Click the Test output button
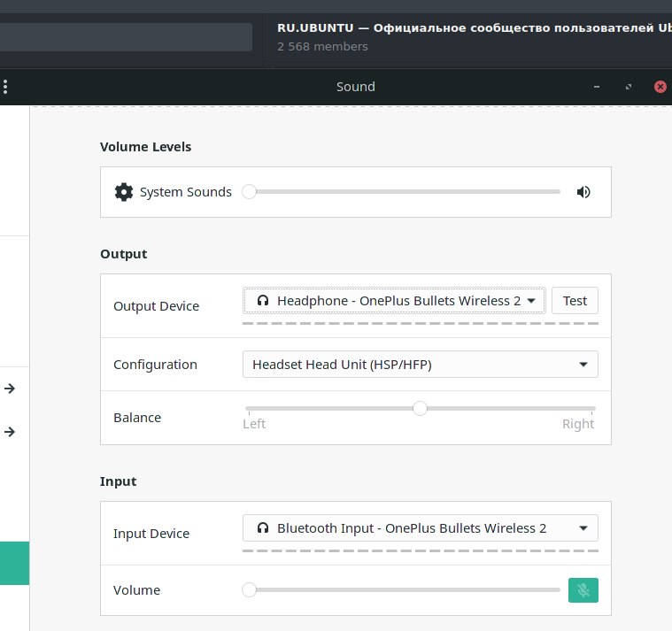The height and width of the screenshot is (631, 672). (x=575, y=300)
